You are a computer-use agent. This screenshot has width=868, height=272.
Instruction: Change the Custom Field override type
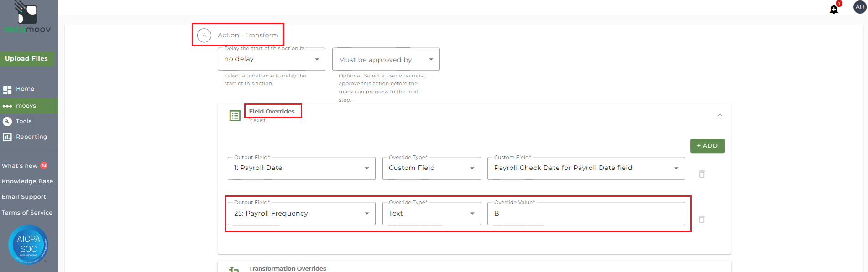pos(431,168)
